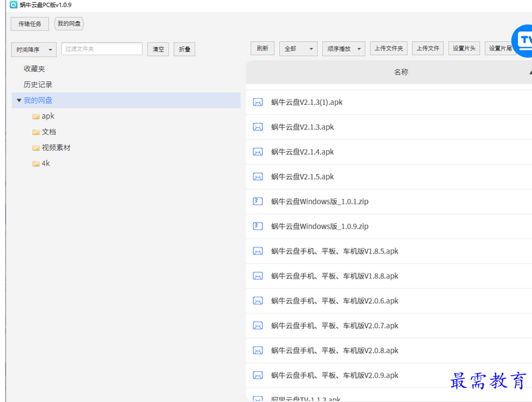
Task: Select 蜗牛云盘手机、平板、车机版V2.0.9.apk
Action: pyautogui.click(x=334, y=375)
